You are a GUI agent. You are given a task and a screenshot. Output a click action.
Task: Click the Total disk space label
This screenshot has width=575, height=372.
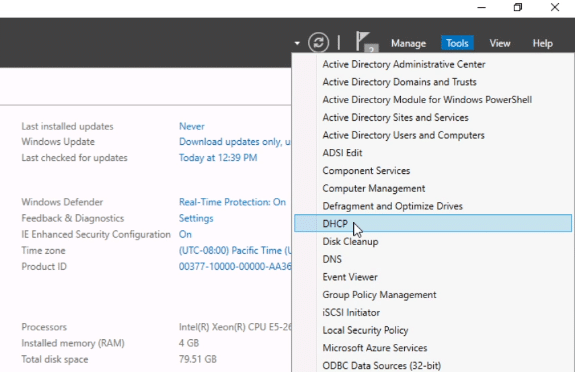coord(55,359)
